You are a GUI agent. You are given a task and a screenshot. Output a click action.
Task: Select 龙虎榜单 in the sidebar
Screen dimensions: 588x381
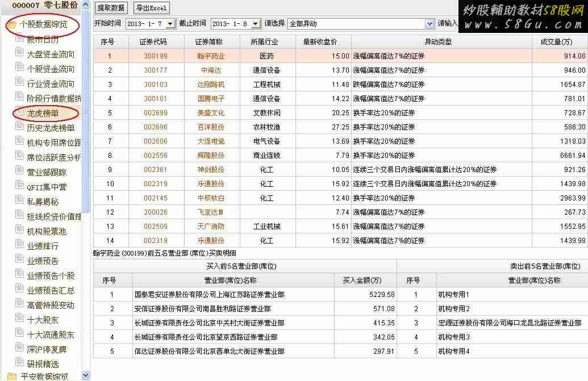click(x=43, y=113)
